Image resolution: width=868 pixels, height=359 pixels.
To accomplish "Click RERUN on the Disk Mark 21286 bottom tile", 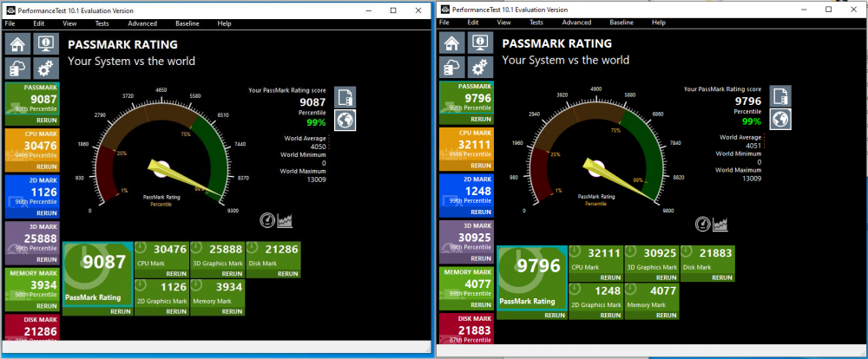I will [x=288, y=274].
